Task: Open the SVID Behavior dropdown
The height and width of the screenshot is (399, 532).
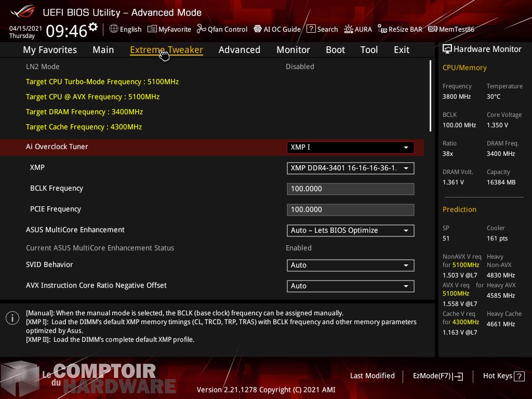Action: click(350, 265)
